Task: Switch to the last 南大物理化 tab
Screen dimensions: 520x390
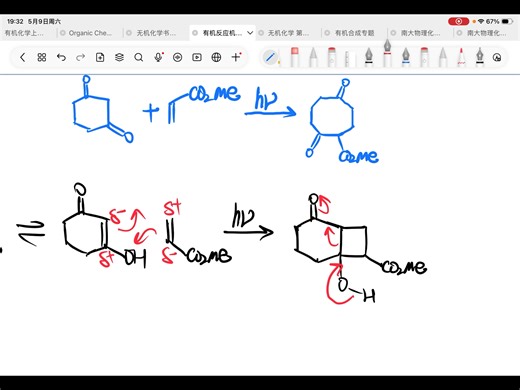Action: [486, 33]
